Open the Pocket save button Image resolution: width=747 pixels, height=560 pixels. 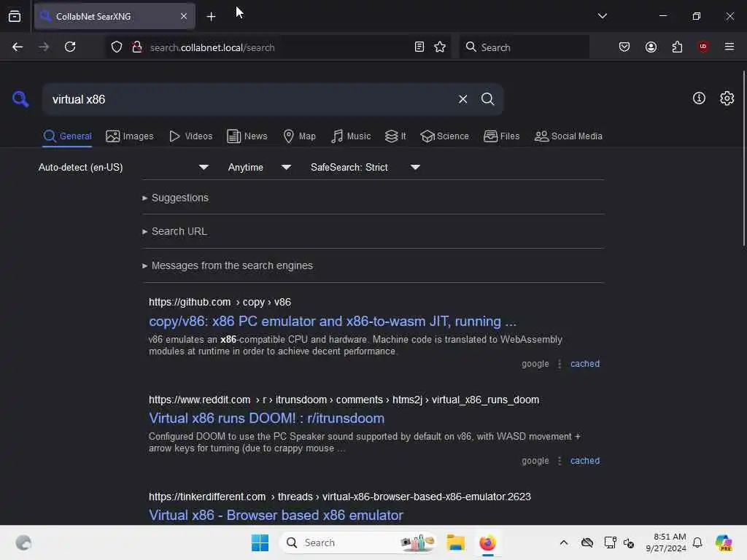624,47
